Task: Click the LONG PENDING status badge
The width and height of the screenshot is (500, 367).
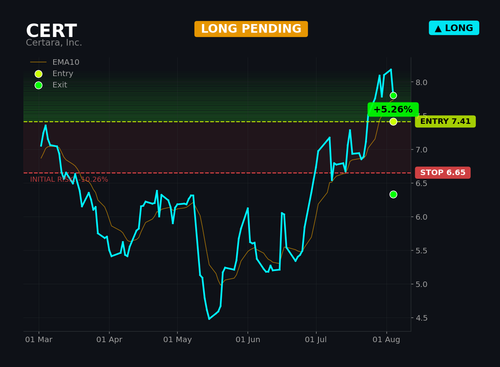Action: click(251, 29)
